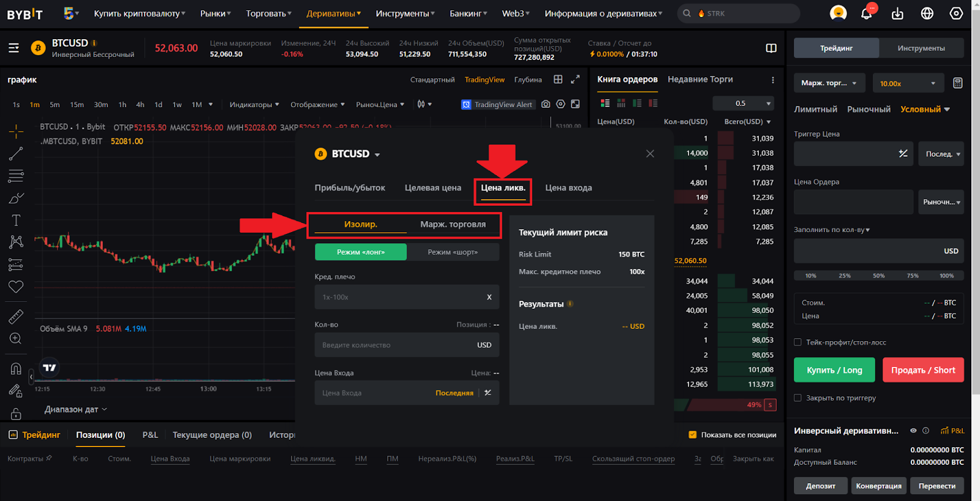The image size is (980, 501).
Task: Open the Недавние Торги tab
Action: (x=699, y=80)
